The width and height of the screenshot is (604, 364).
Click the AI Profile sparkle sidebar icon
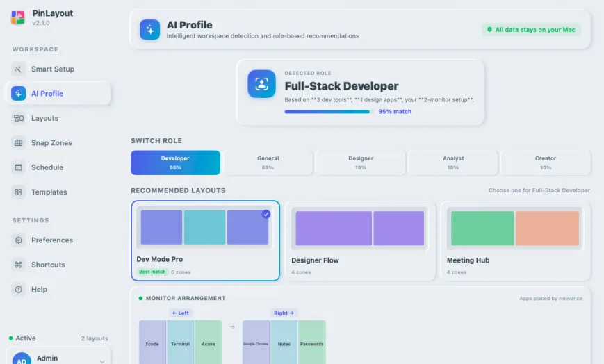(18, 94)
